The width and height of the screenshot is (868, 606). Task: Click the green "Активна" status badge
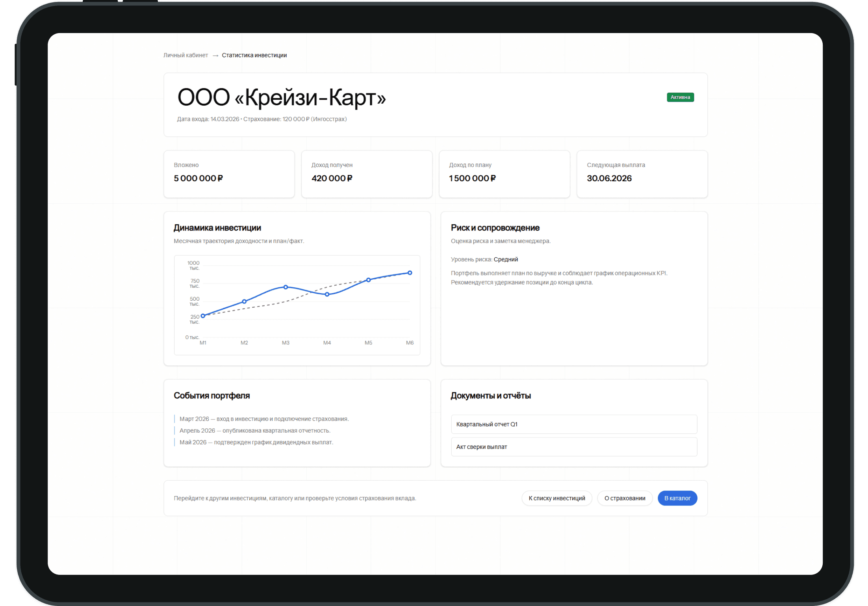pos(680,97)
